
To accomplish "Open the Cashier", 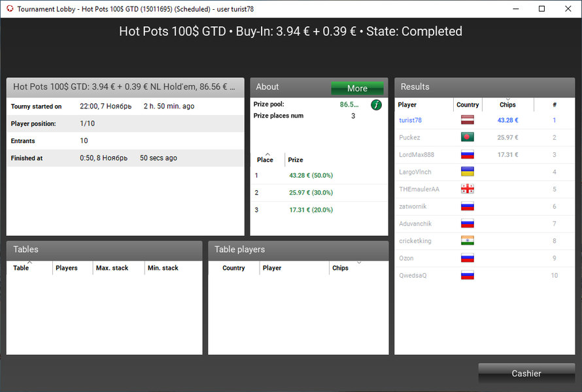I will (526, 373).
